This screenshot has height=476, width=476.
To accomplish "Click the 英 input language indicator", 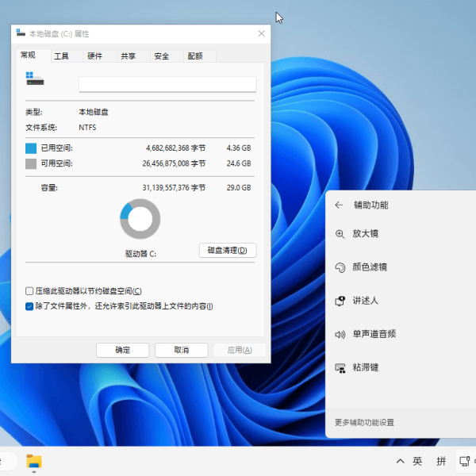I will point(417,462).
